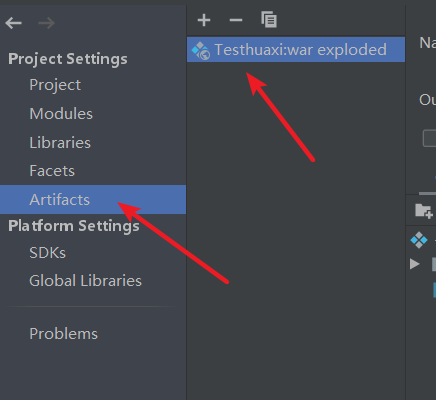436x400 pixels.
Task: Select the Artifacts section
Action: [93, 199]
